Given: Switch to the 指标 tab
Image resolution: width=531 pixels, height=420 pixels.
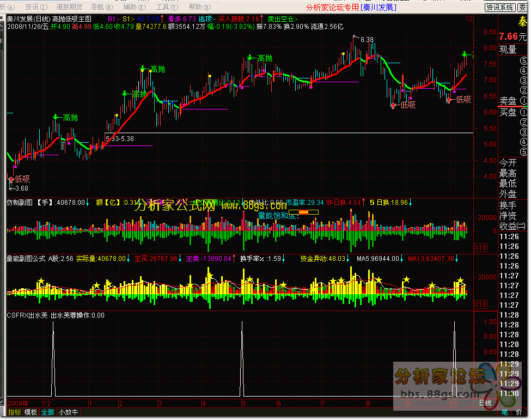Looking at the screenshot, I should (x=15, y=412).
